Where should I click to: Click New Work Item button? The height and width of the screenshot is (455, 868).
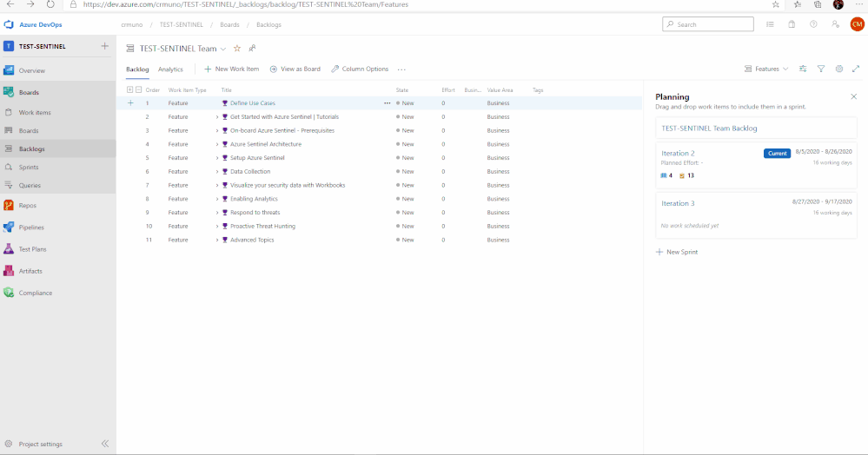point(231,69)
